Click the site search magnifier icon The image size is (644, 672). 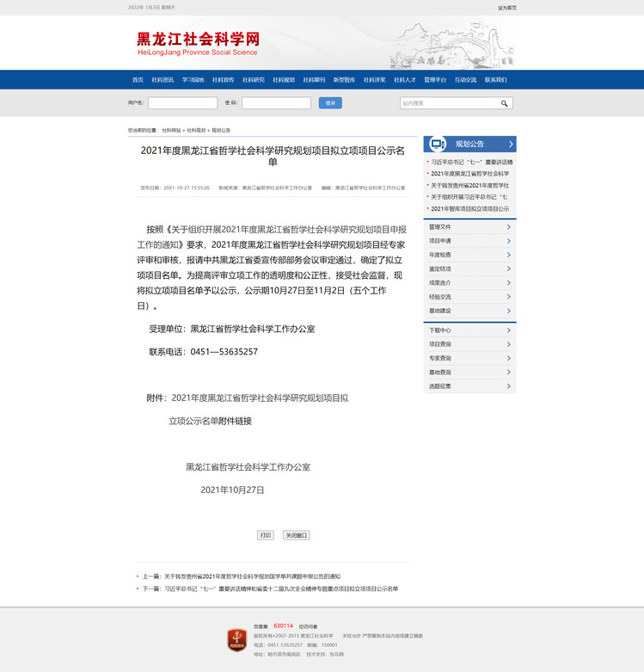pos(504,103)
